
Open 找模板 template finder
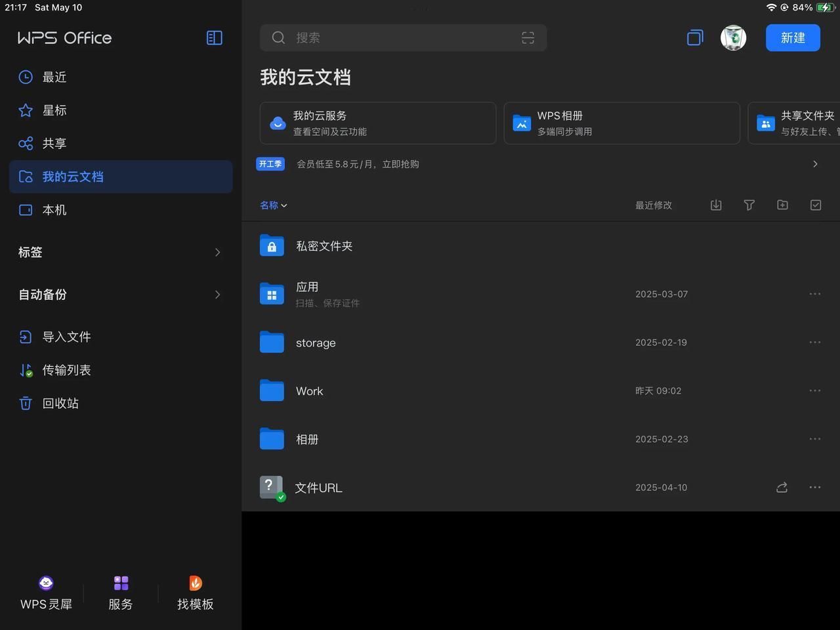pyautogui.click(x=196, y=593)
